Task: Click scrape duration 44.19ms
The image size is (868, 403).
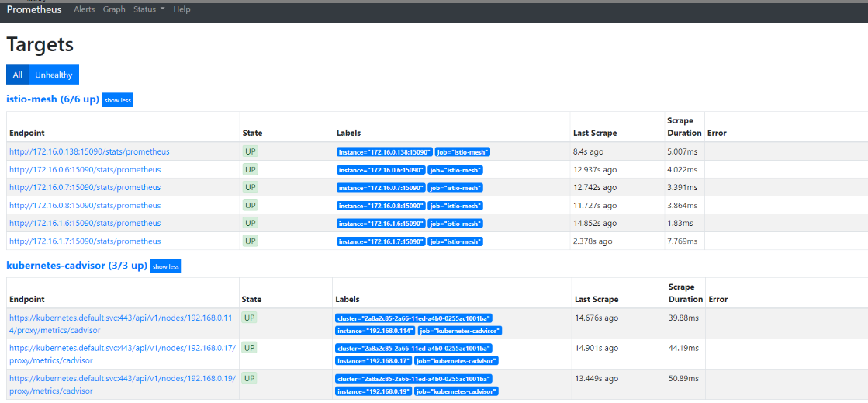Action: pos(683,348)
